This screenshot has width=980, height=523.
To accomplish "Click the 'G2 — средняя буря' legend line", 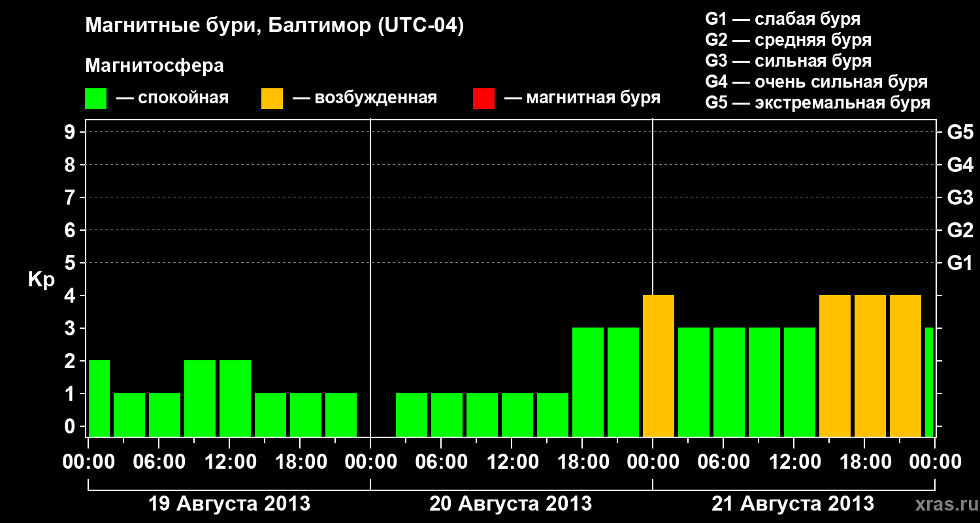I will (788, 40).
